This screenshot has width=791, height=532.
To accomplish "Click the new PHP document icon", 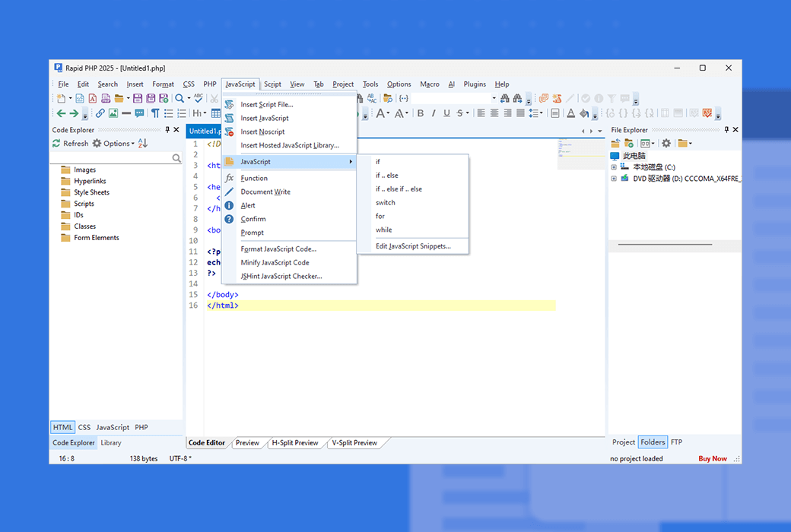I will tap(106, 98).
